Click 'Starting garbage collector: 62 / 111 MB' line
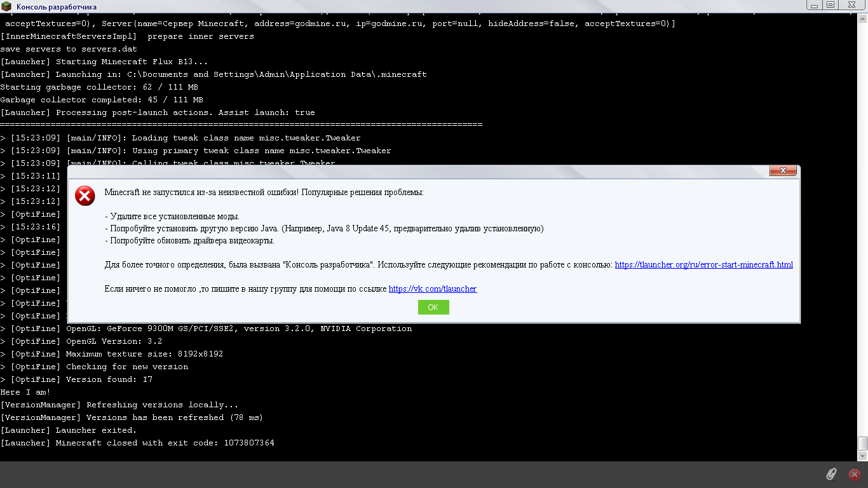This screenshot has width=868, height=488. (99, 87)
